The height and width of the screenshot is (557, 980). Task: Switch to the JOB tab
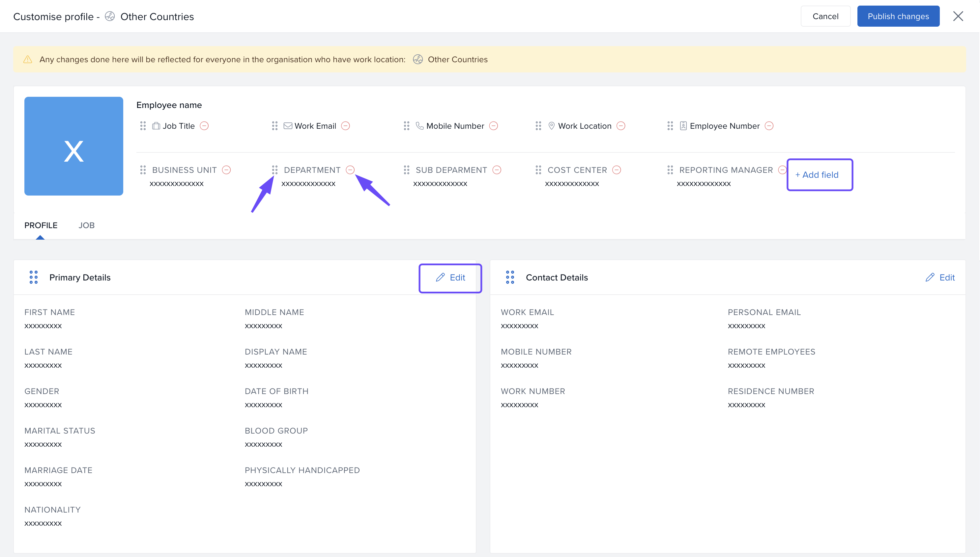point(87,225)
